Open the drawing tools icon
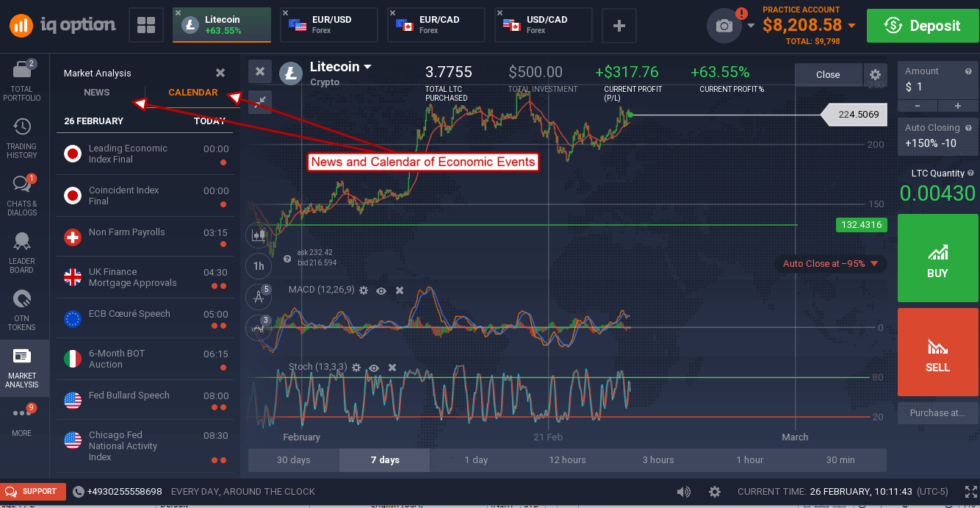This screenshot has width=980, height=508. [259, 296]
